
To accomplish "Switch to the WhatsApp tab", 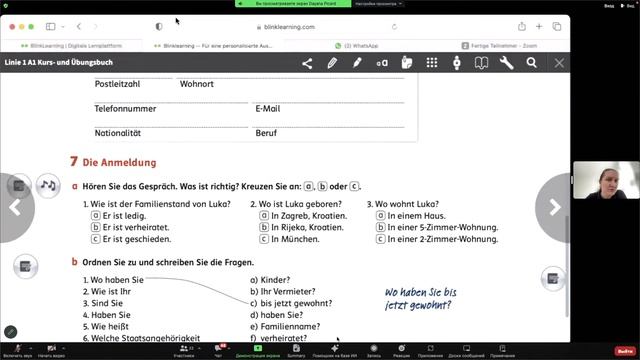I will (x=356, y=46).
